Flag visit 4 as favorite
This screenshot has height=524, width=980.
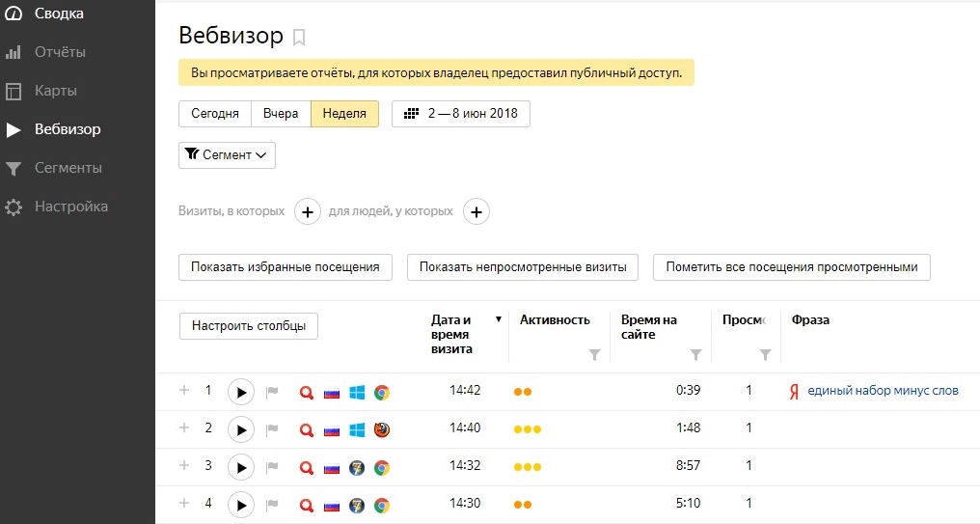tap(272, 506)
